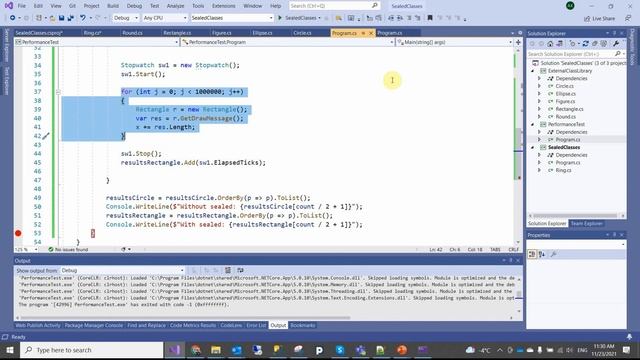640x360 pixels.
Task: Open the Debug menu
Action: click(x=134, y=6)
